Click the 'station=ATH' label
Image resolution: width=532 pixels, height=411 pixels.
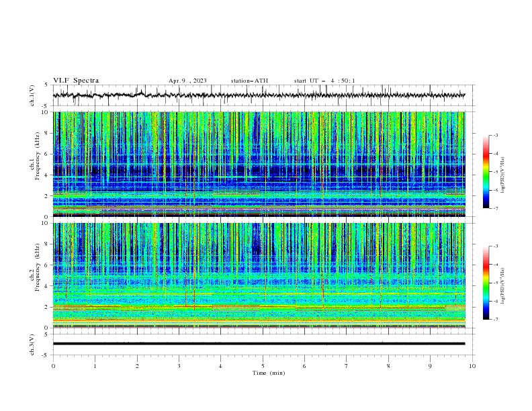(x=249, y=81)
